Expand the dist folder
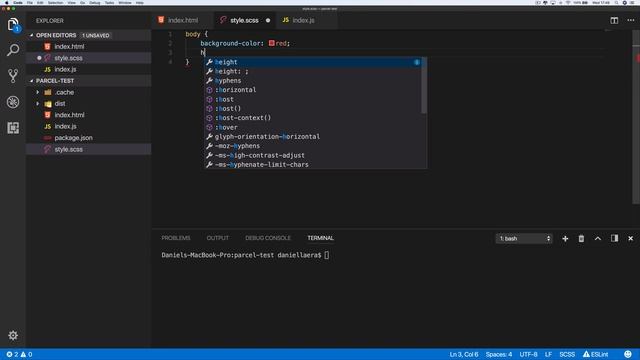 tap(89, 104)
